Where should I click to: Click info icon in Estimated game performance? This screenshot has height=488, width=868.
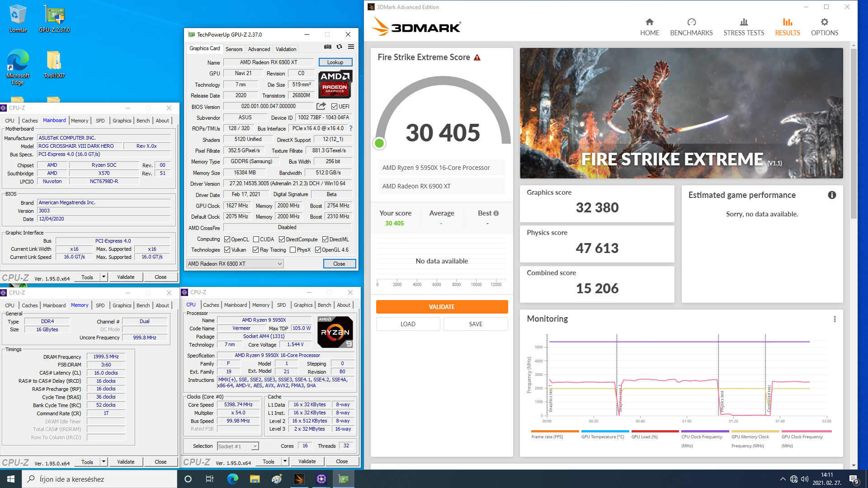point(832,195)
